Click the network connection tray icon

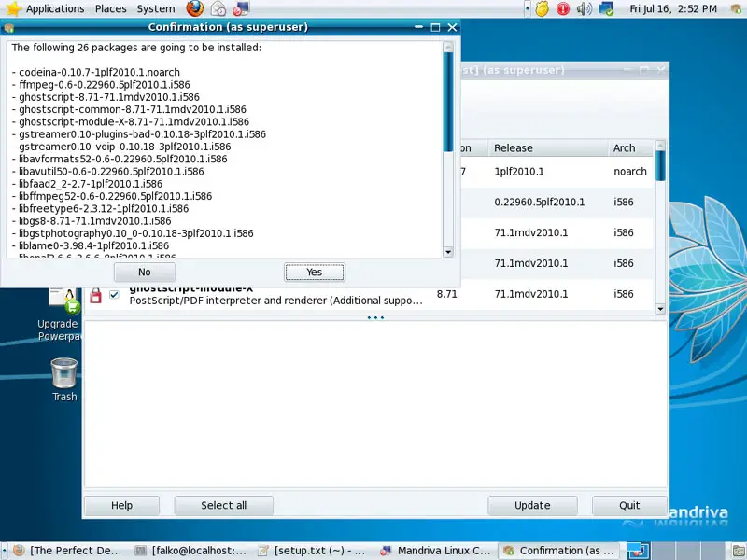pos(606,8)
